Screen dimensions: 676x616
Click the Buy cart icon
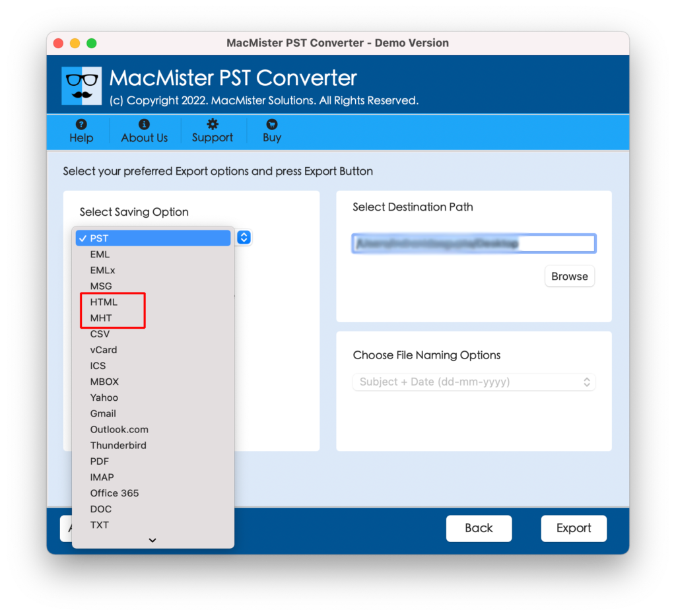pos(271,125)
